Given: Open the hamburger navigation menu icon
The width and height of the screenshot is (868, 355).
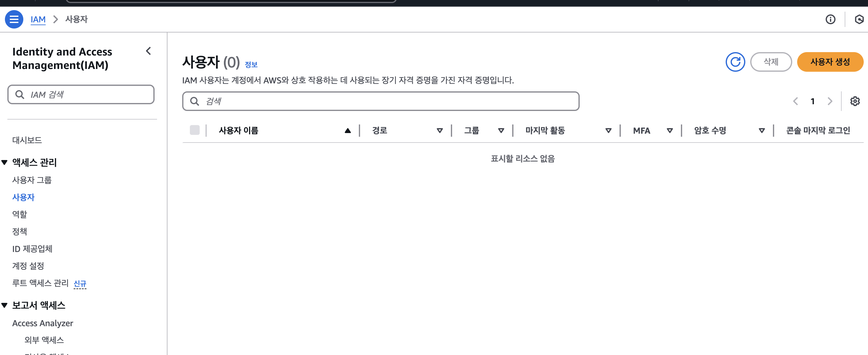Looking at the screenshot, I should (x=14, y=19).
